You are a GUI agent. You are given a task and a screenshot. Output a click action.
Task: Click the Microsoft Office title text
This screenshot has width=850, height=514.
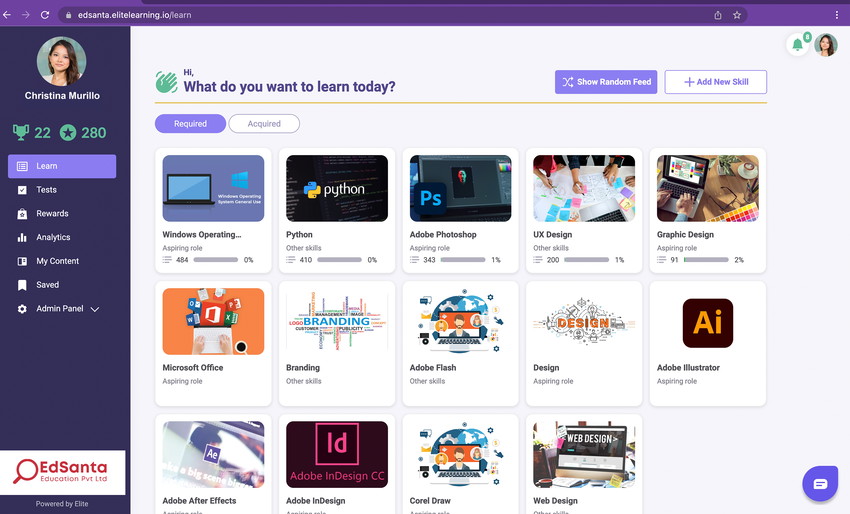tap(193, 368)
